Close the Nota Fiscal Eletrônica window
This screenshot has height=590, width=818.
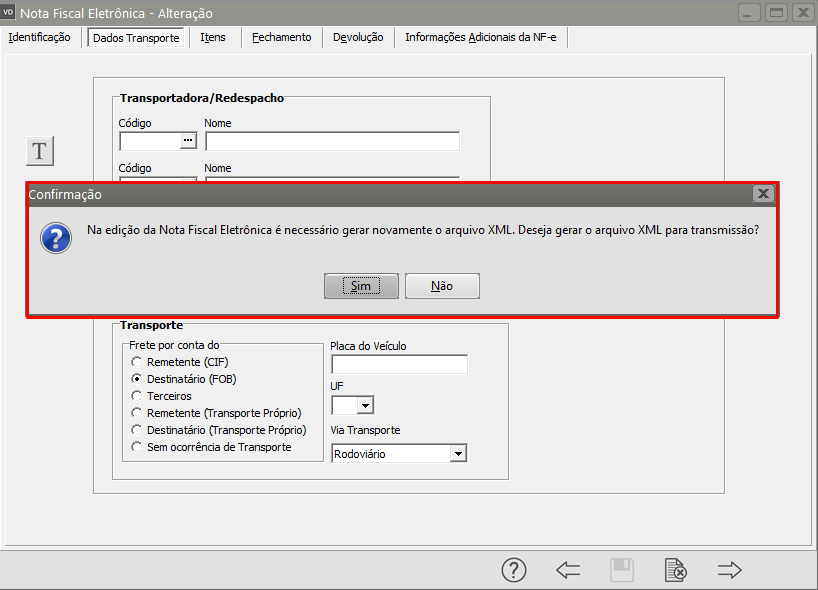click(804, 13)
